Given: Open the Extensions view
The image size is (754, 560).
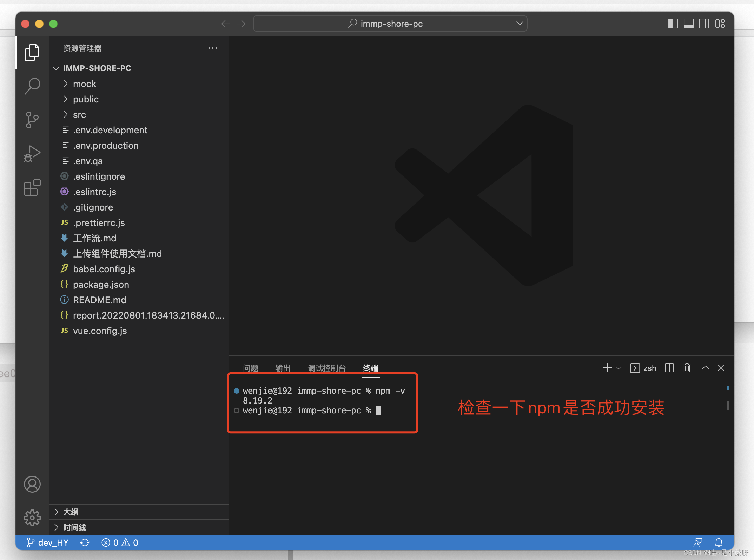Looking at the screenshot, I should pos(32,188).
